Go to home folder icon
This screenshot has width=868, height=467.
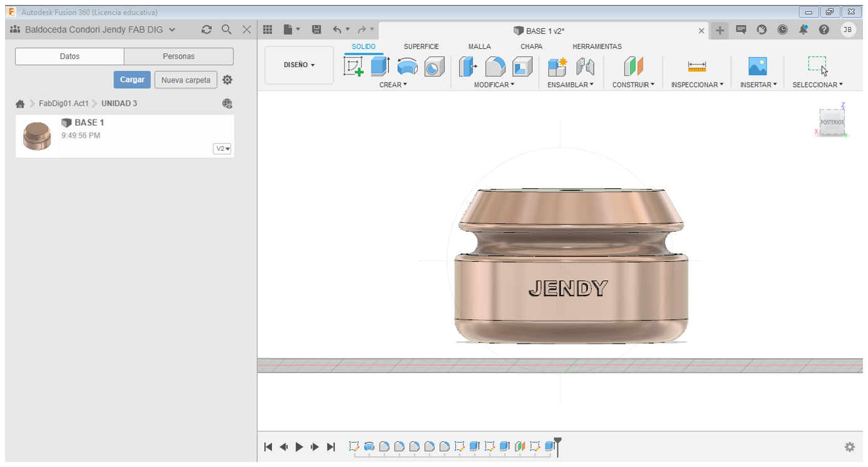[x=20, y=104]
